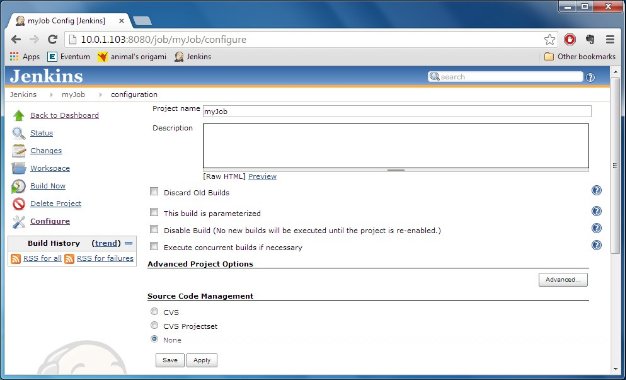
Task: Click the myJob breadcrumb
Action: pos(73,95)
